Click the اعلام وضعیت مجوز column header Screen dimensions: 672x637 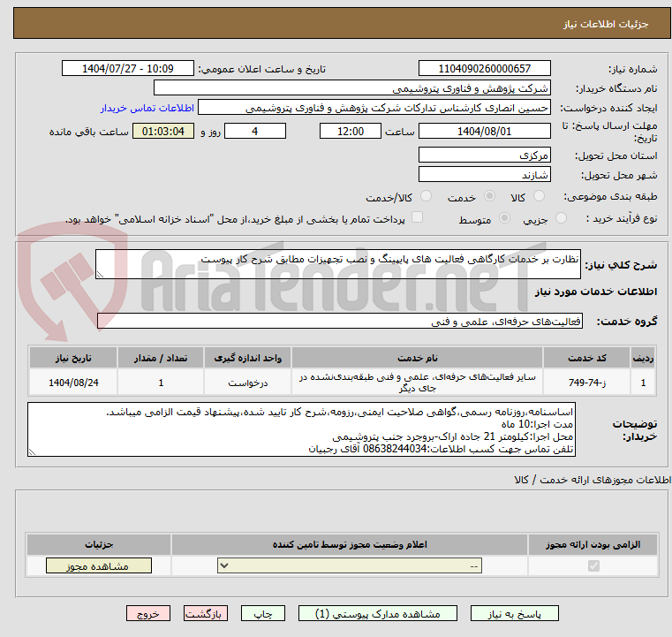point(350,544)
